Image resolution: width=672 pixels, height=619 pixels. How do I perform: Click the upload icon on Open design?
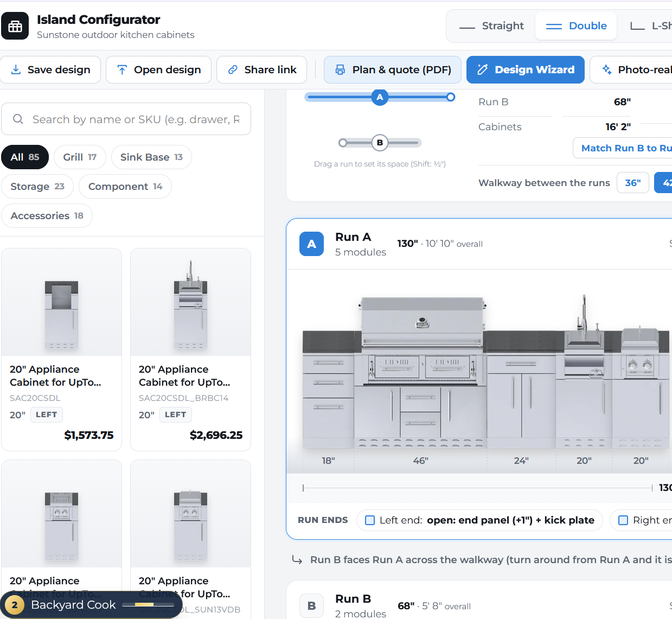(x=122, y=69)
